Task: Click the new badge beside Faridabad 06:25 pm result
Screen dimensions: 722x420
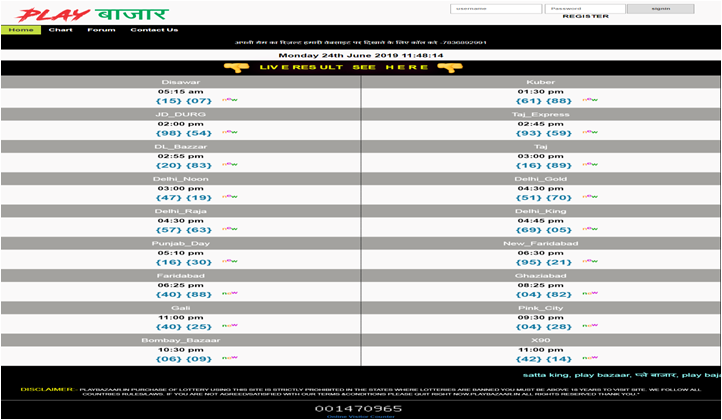Action: coord(230,293)
